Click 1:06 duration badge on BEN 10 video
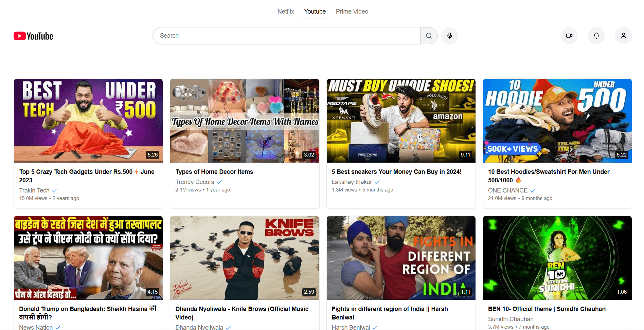 [x=622, y=292]
